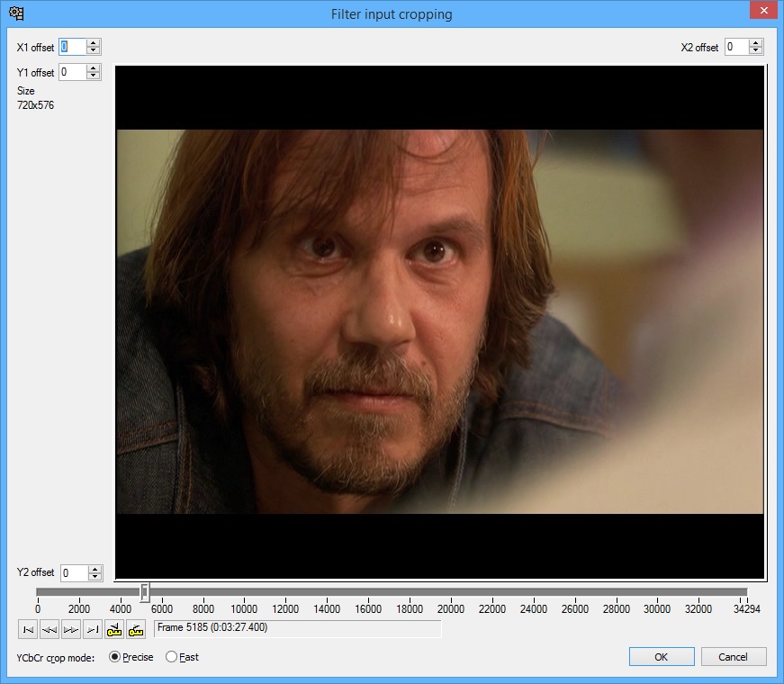Screen dimensions: 784x684
Task: Decrease the X2 offset value
Action: (756, 51)
